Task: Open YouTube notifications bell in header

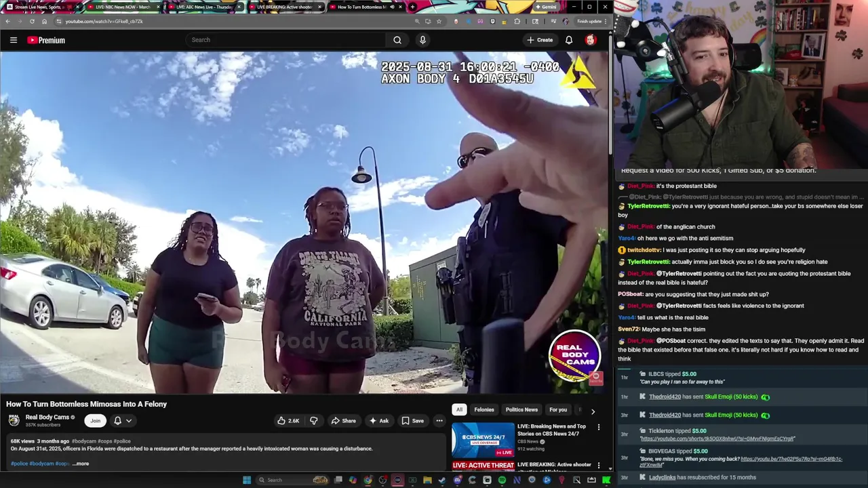Action: (x=569, y=40)
